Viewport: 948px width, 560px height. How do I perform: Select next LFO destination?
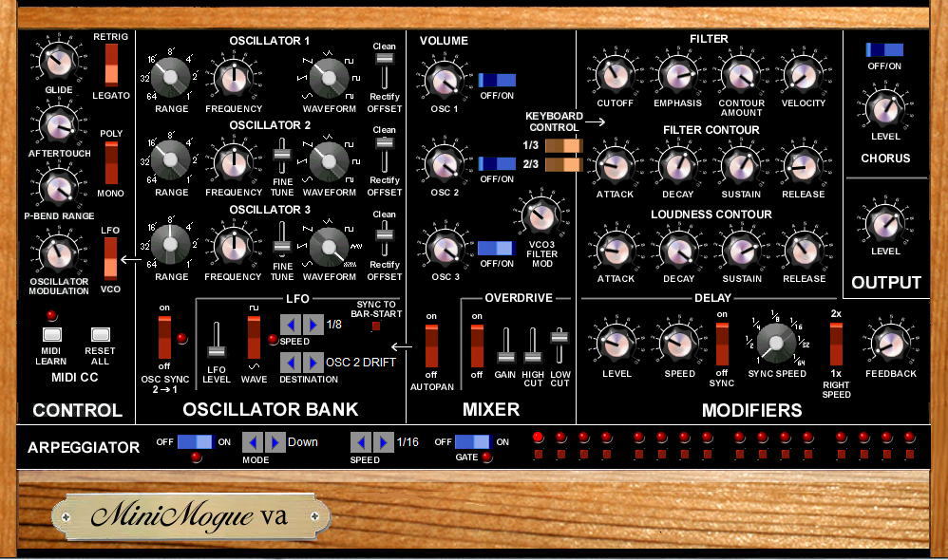click(x=313, y=363)
